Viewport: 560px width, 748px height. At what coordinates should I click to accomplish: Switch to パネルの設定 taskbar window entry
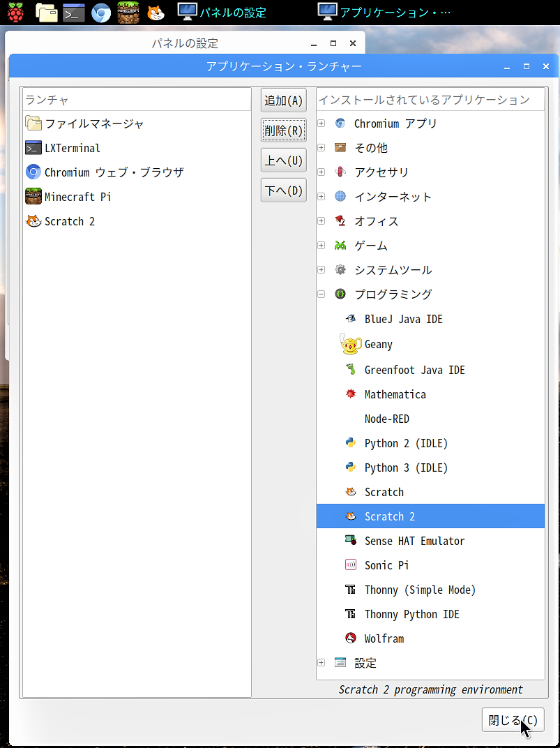222,12
